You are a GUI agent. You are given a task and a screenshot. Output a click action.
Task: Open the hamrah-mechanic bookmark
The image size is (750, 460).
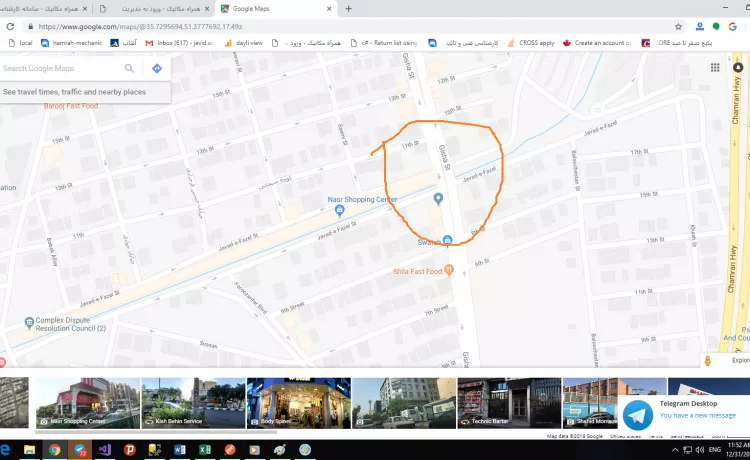tap(72, 43)
